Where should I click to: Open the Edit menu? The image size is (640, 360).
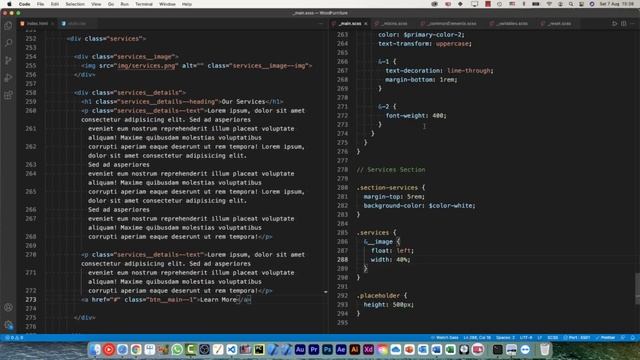[x=55, y=4]
